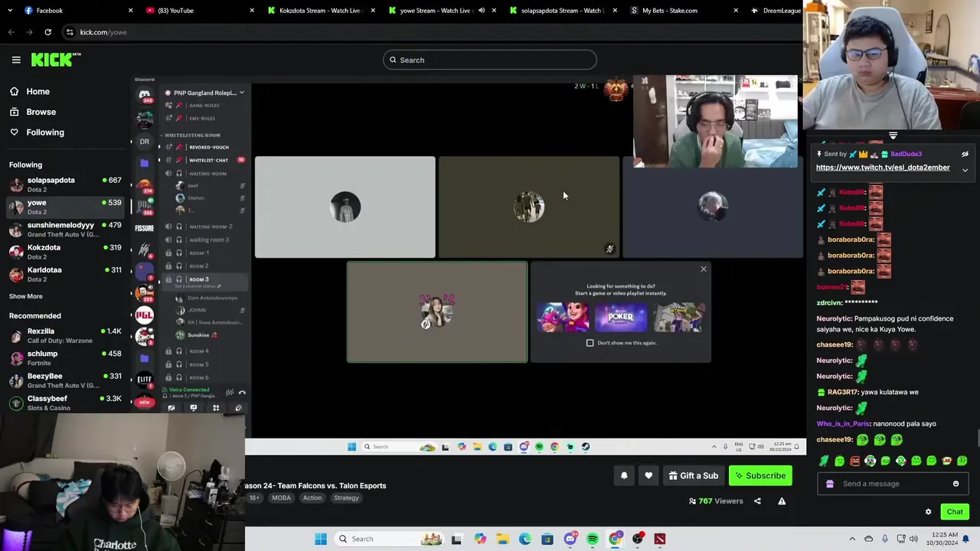Switch to the YouTube browser tab
The image size is (980, 551).
[199, 10]
